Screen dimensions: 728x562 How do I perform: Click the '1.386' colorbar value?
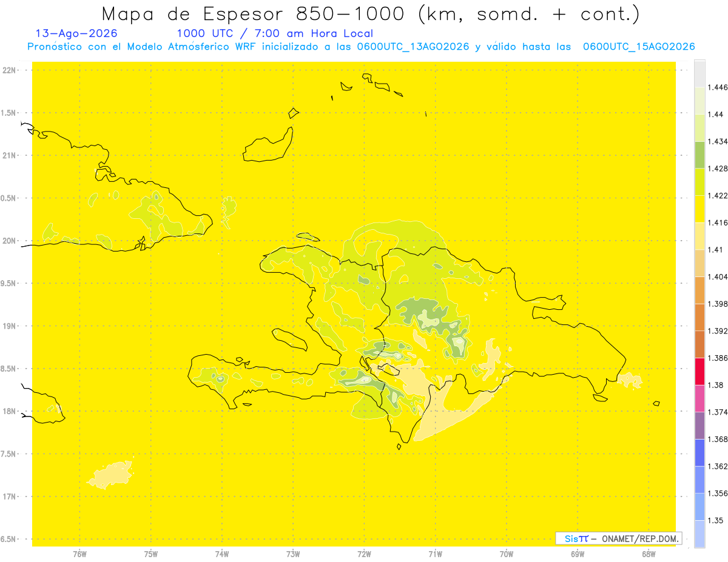719,358
